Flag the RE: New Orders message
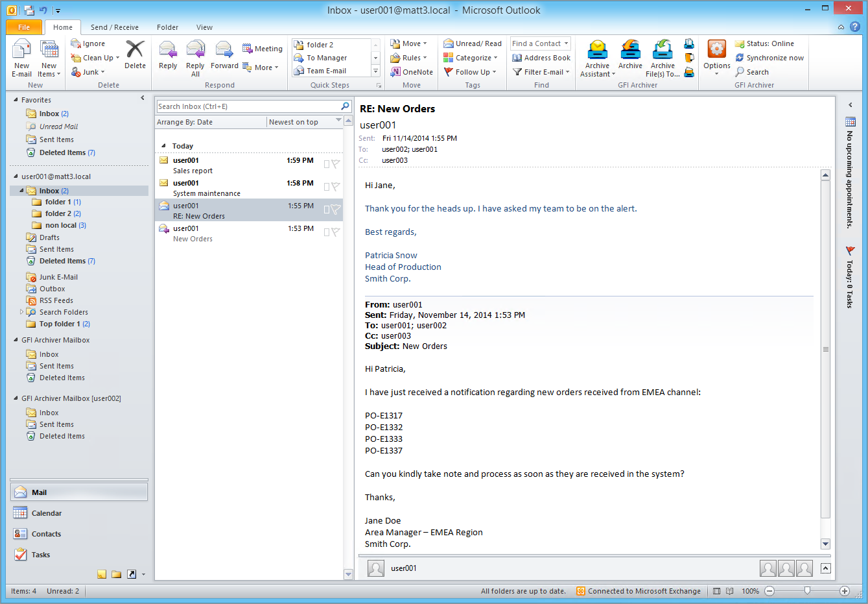The image size is (868, 604). [335, 210]
